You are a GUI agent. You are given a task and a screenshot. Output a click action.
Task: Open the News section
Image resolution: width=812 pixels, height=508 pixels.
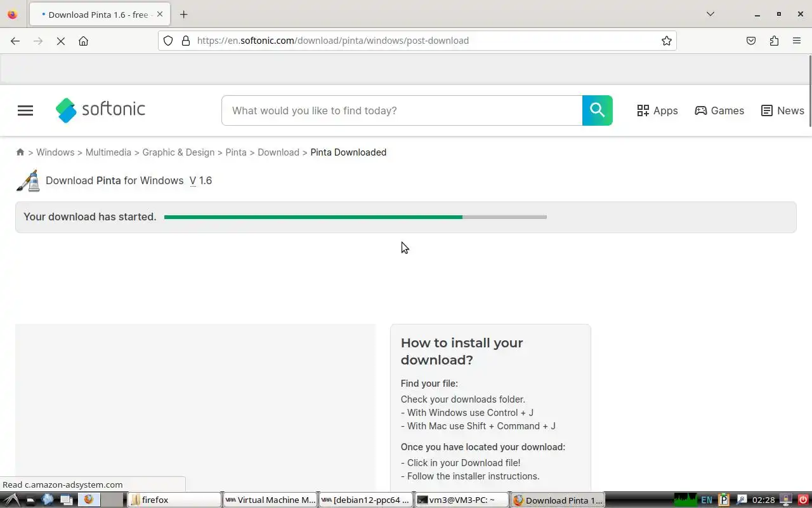point(783,110)
